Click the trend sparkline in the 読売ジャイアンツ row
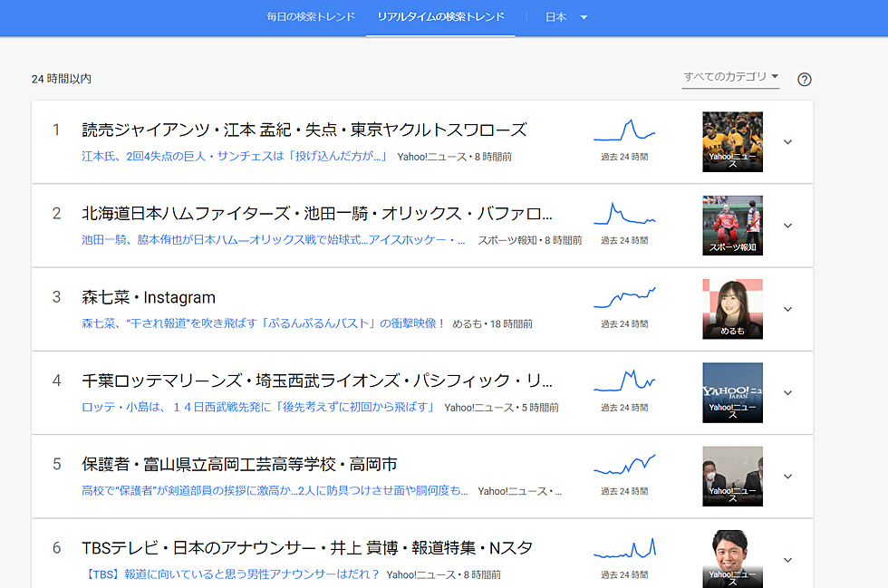Viewport: 888px width, 588px height. (x=624, y=130)
